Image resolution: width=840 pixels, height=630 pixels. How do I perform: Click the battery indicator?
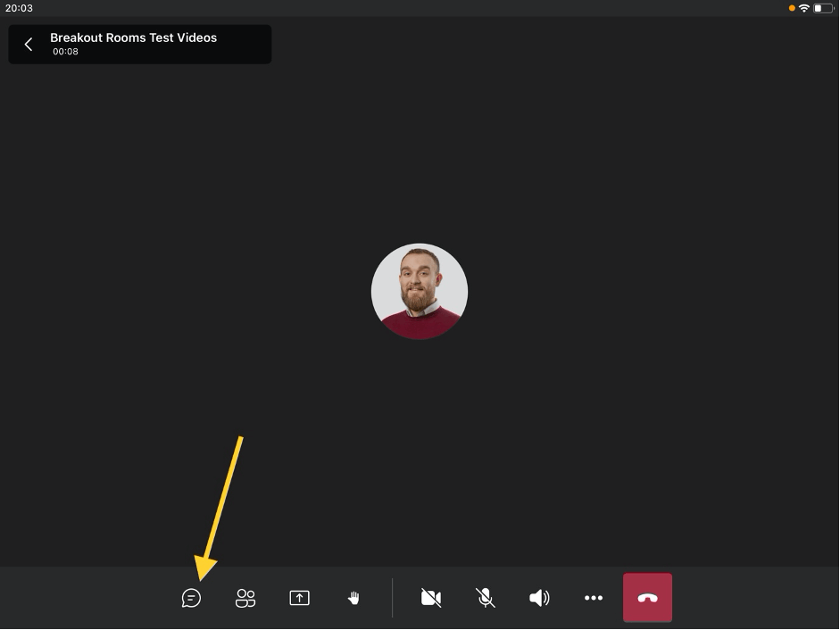click(823, 8)
